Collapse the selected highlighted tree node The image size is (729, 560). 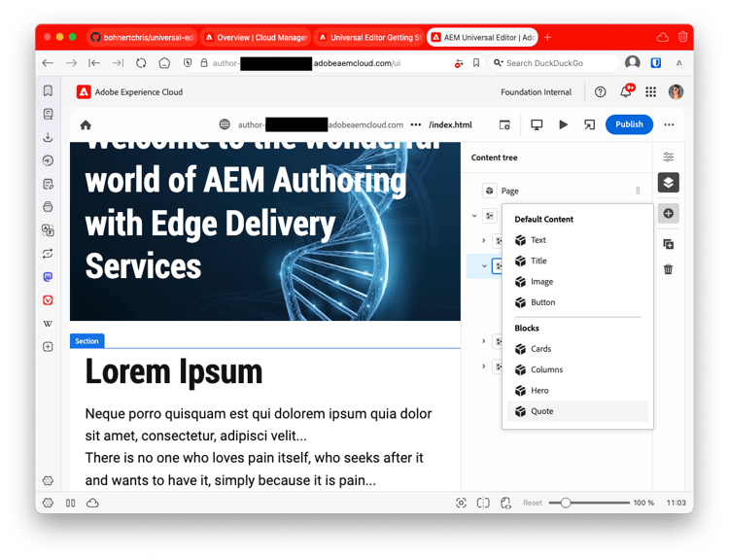pyautogui.click(x=484, y=266)
